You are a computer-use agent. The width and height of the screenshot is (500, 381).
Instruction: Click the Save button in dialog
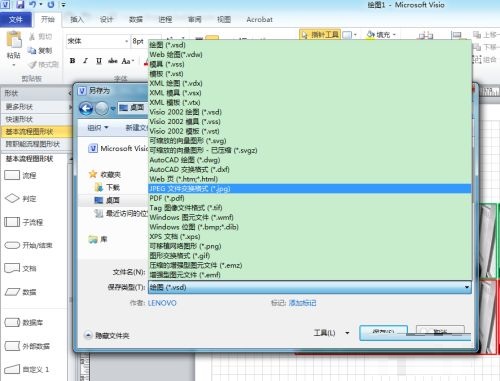383,332
